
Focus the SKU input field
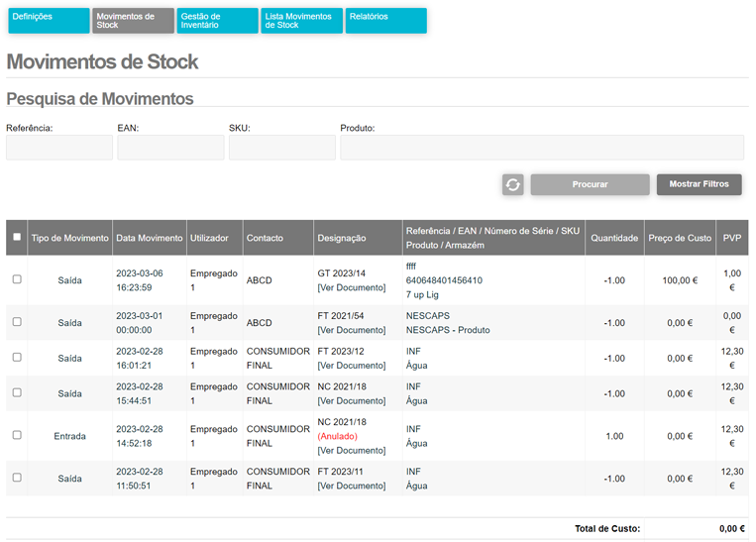(x=282, y=148)
